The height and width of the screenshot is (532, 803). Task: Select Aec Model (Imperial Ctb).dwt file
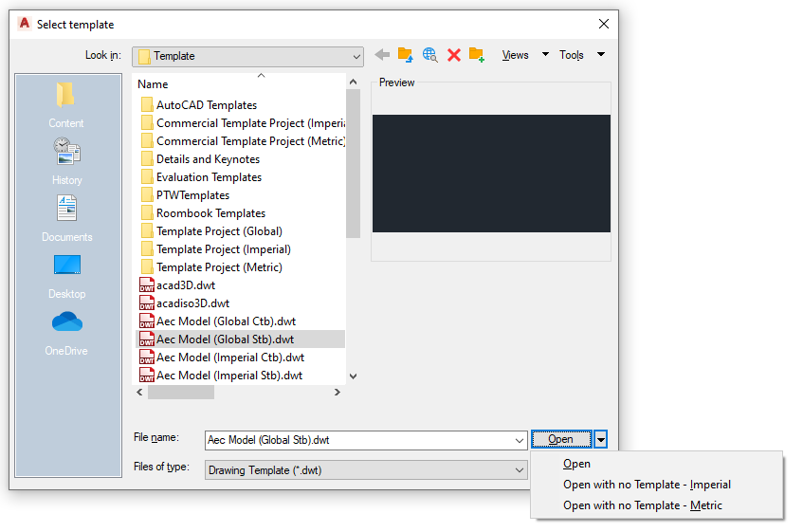click(x=222, y=358)
